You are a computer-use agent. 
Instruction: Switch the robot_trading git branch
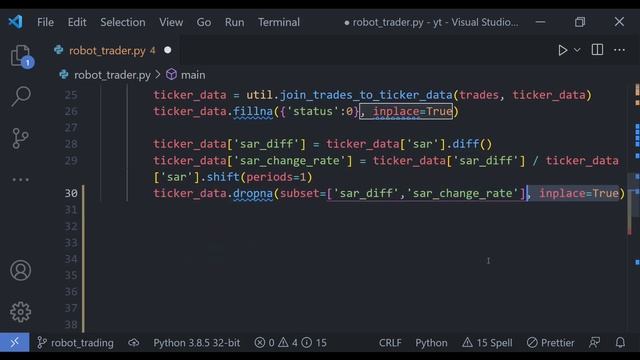tap(75, 342)
